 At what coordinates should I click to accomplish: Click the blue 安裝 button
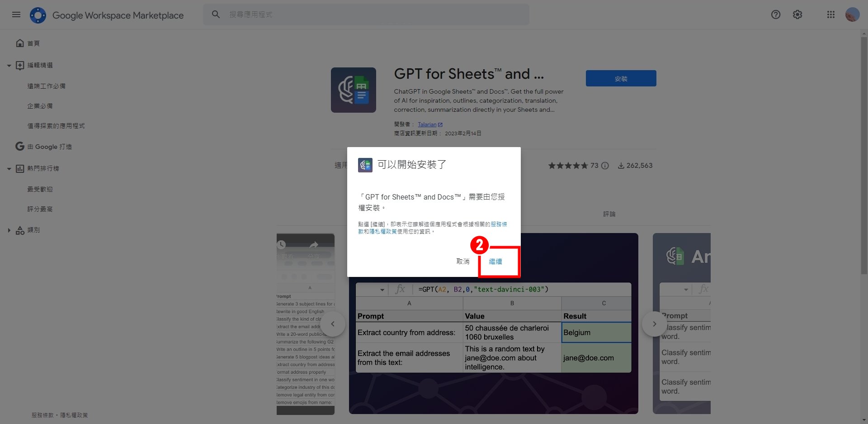[621, 78]
